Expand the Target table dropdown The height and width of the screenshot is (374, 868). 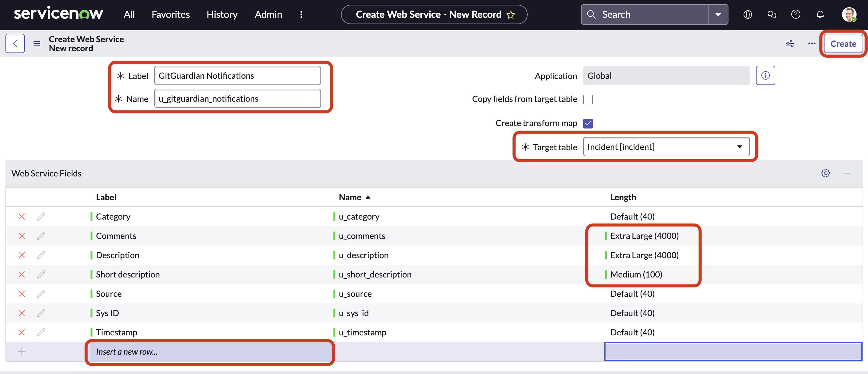pos(739,146)
